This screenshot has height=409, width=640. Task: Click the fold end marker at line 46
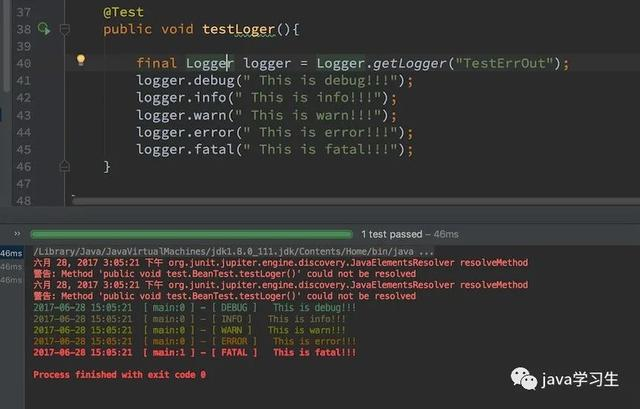[x=64, y=167]
